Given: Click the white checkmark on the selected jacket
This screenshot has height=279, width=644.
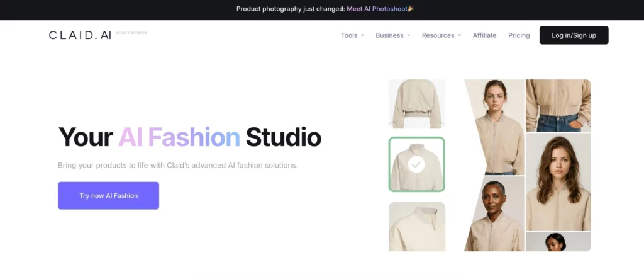Looking at the screenshot, I should pyautogui.click(x=416, y=165).
